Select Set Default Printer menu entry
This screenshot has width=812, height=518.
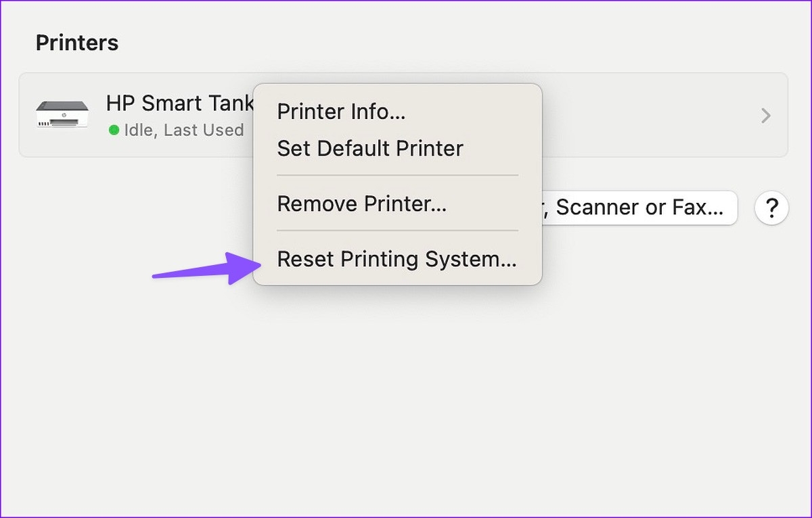[370, 148]
